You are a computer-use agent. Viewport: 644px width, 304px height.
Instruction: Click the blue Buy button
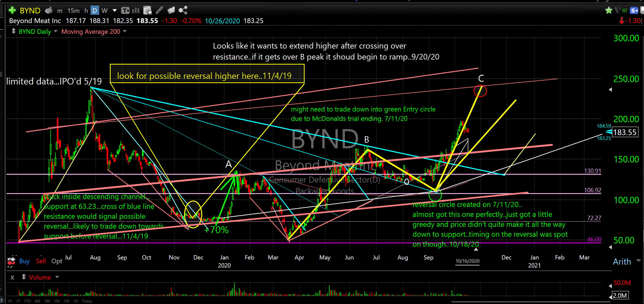pos(24,261)
